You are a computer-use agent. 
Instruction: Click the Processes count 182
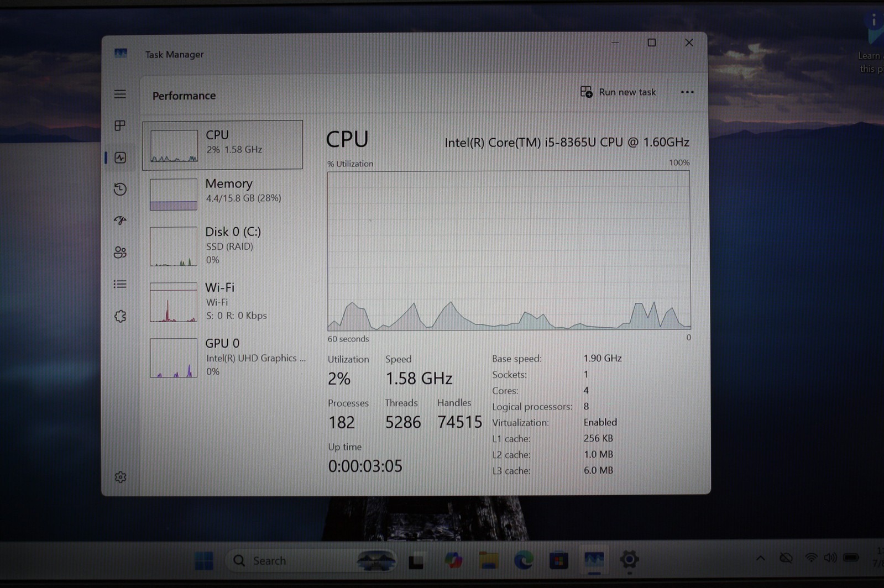tap(341, 422)
